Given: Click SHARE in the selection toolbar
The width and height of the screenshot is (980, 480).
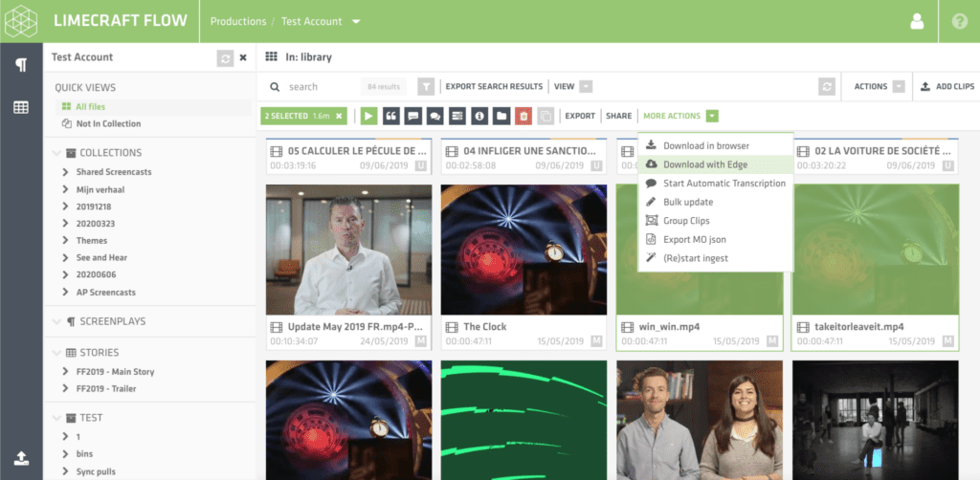Looking at the screenshot, I should [619, 116].
